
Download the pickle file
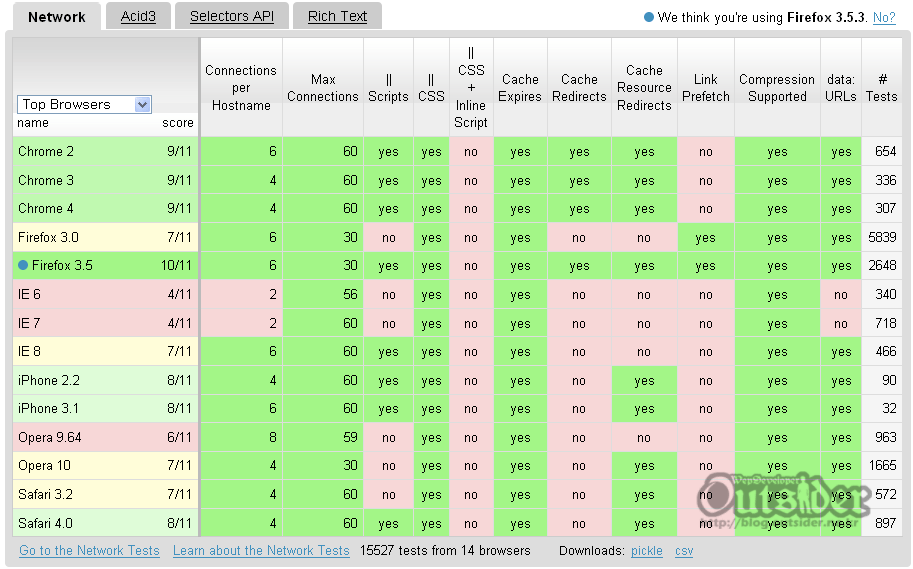[646, 551]
